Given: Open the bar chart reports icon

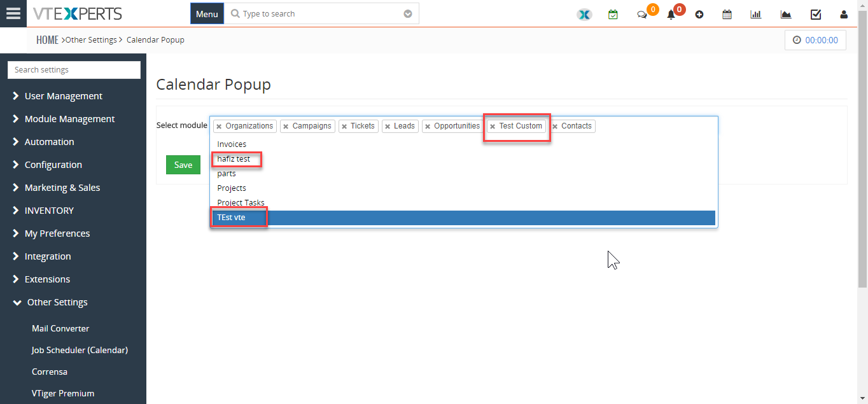Looking at the screenshot, I should point(756,14).
